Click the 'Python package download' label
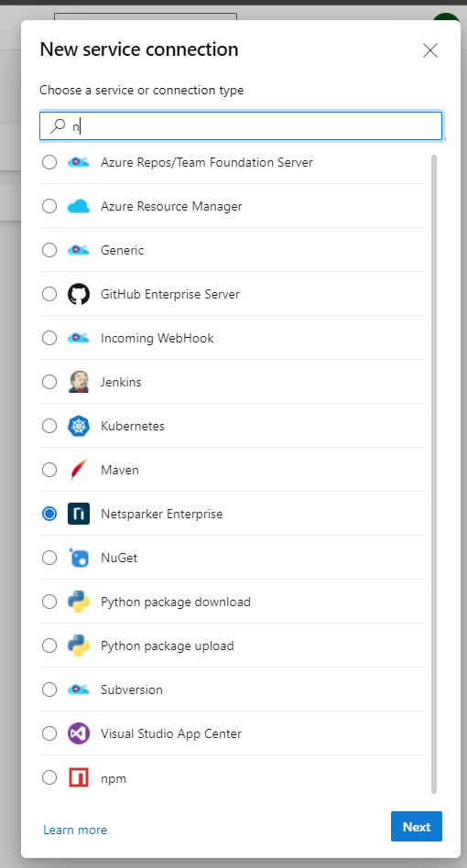 tap(176, 602)
